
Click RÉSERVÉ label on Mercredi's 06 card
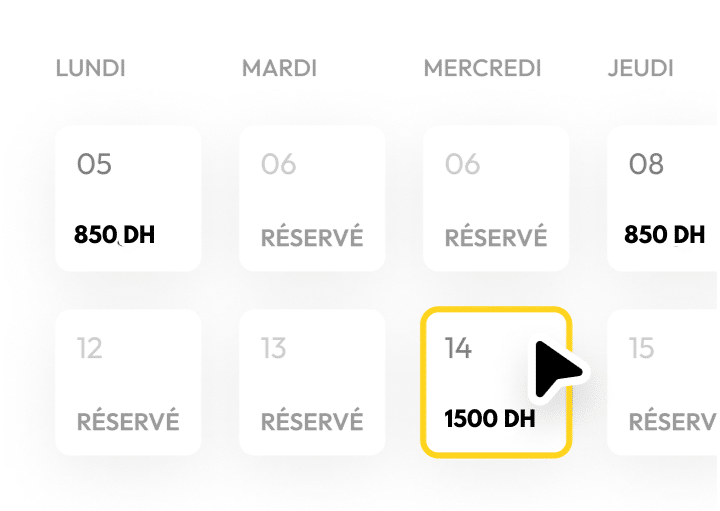point(496,238)
